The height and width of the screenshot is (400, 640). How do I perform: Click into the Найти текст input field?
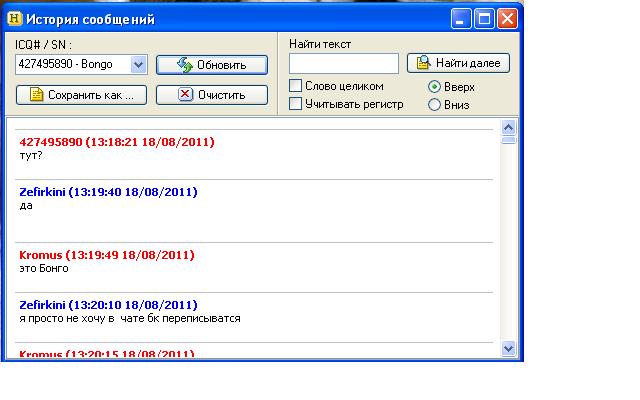point(344,63)
